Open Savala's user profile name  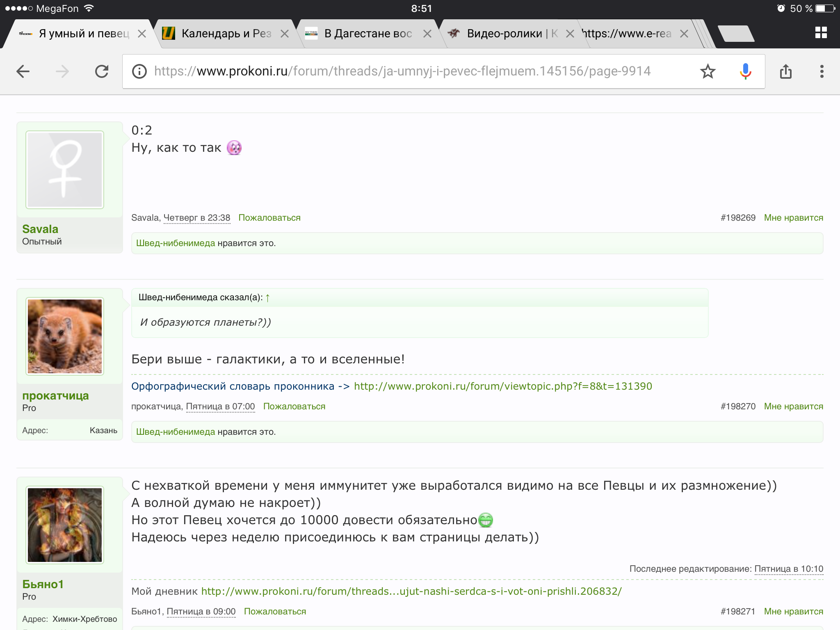(40, 229)
